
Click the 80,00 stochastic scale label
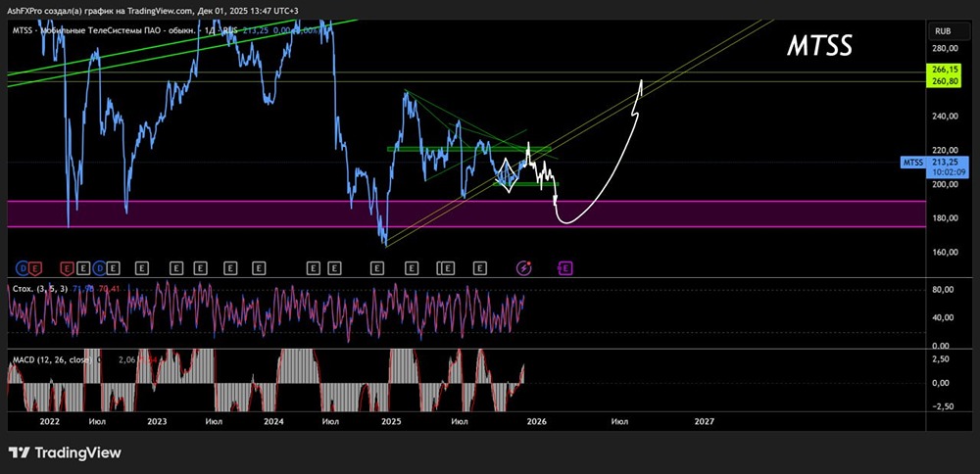pos(943,290)
